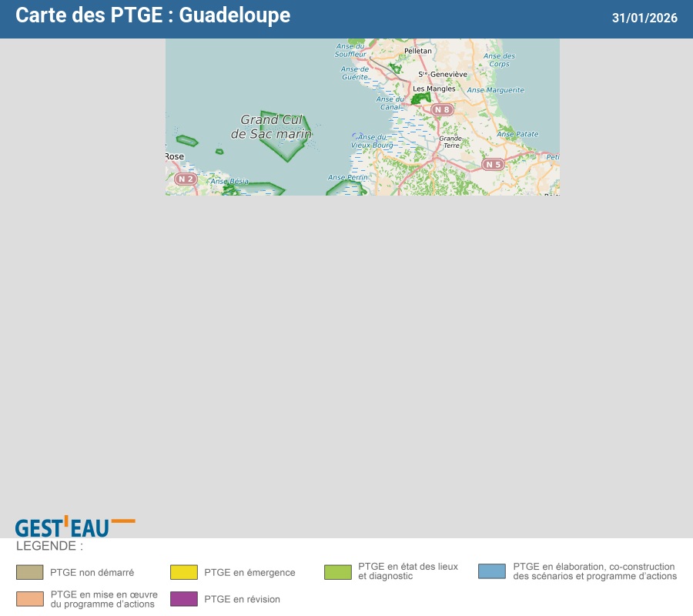This screenshot has height=616, width=693.
Task: Click the N 2 road shield
Action: coord(185,179)
